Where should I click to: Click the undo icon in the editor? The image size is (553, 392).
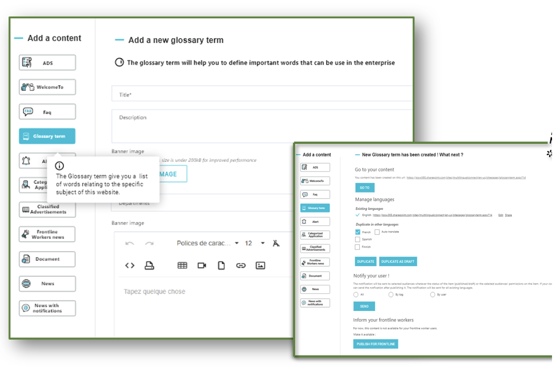tap(129, 243)
